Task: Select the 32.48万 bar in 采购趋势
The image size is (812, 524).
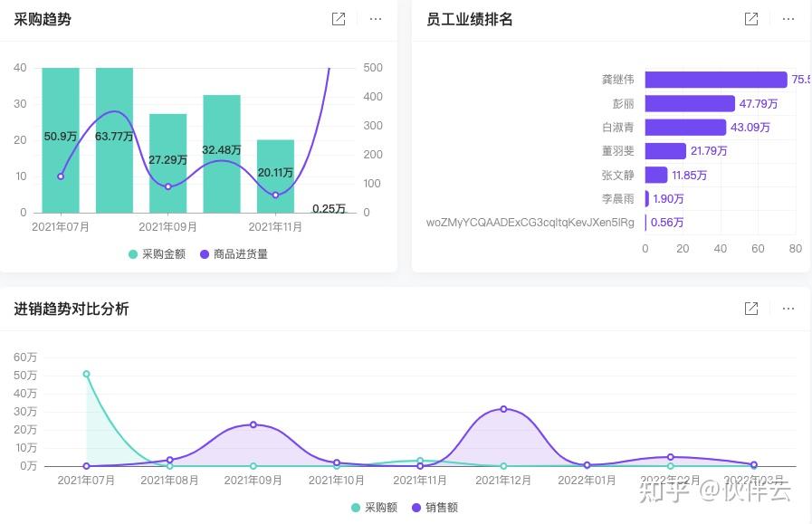Action: [222, 154]
